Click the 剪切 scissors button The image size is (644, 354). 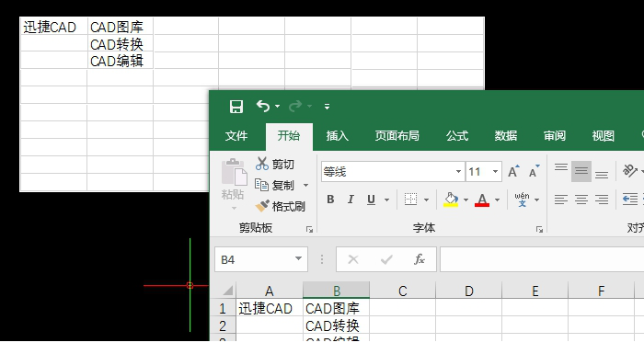(275, 164)
